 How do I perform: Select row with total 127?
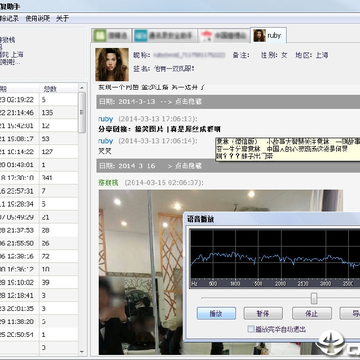(x=39, y=152)
